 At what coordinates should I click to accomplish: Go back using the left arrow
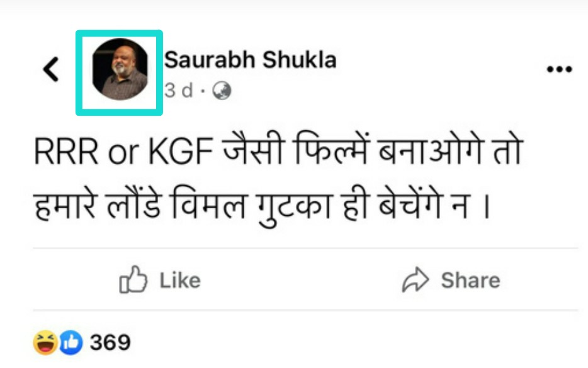50,69
